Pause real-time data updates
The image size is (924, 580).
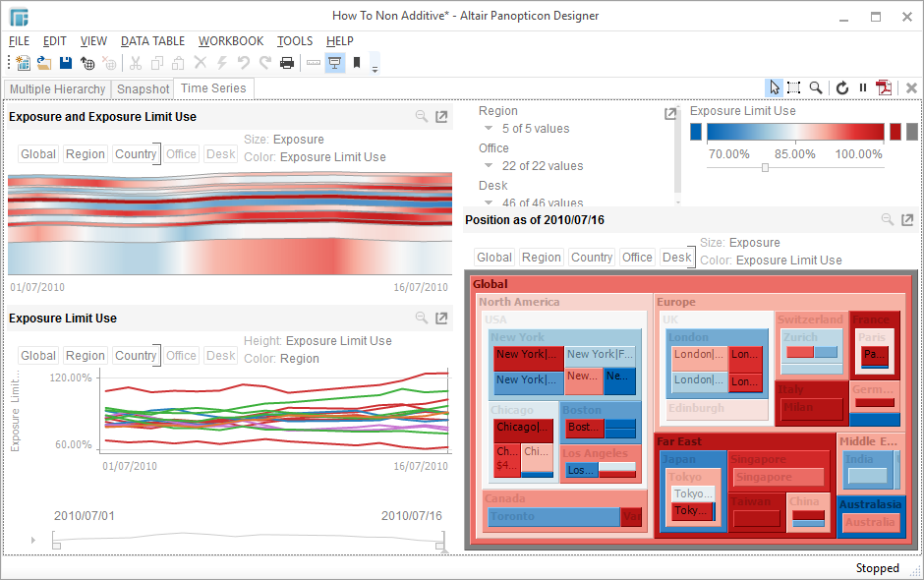tap(863, 88)
